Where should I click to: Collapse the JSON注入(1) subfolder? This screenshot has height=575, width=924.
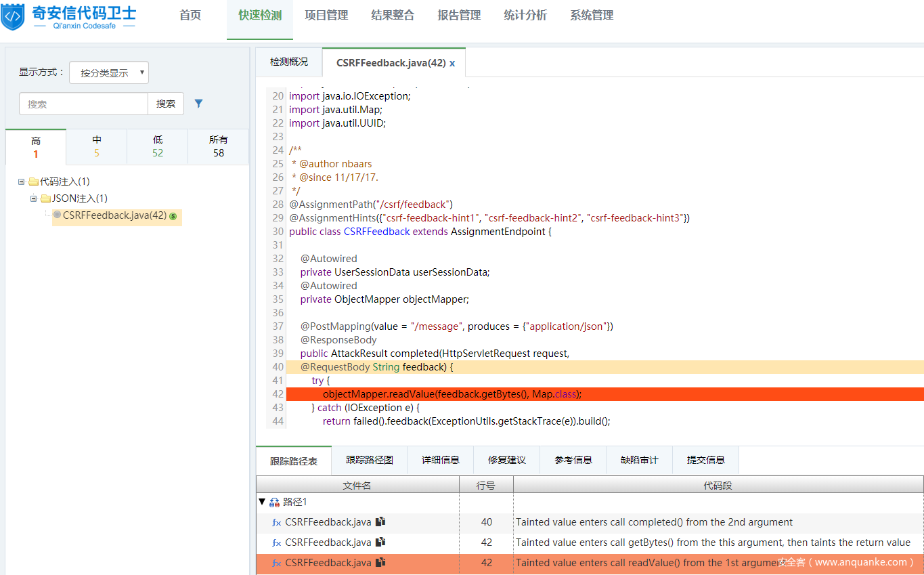click(33, 198)
